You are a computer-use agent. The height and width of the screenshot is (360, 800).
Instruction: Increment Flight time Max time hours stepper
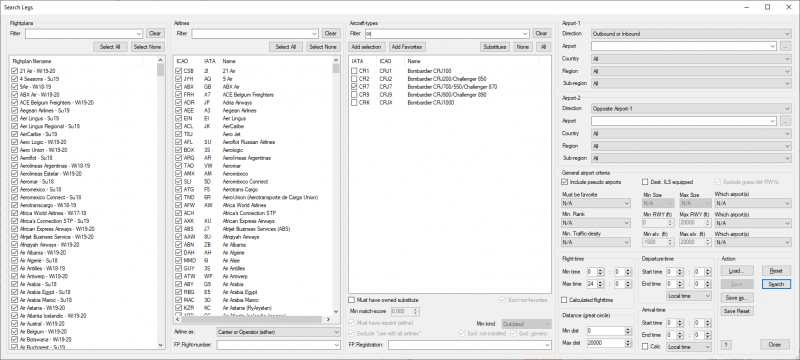tap(601, 282)
